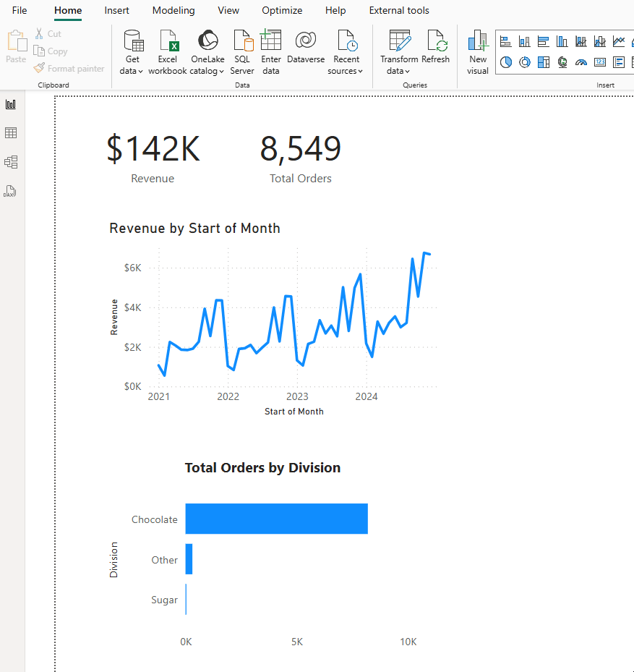Open the Optimize tab
The height and width of the screenshot is (672, 634).
point(282,10)
